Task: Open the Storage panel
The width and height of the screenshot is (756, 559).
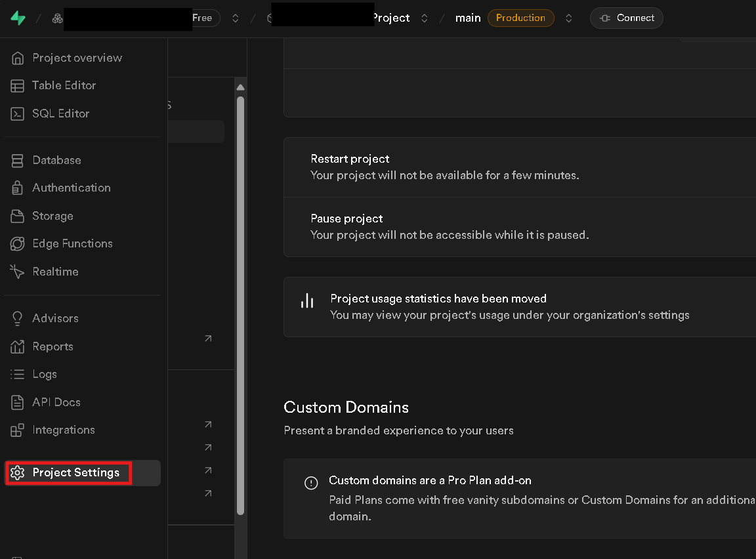Action: 52,216
